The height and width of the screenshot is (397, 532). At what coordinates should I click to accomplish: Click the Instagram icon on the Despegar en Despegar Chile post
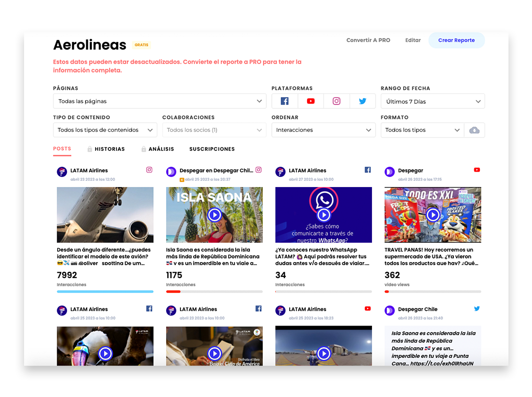pos(259,170)
